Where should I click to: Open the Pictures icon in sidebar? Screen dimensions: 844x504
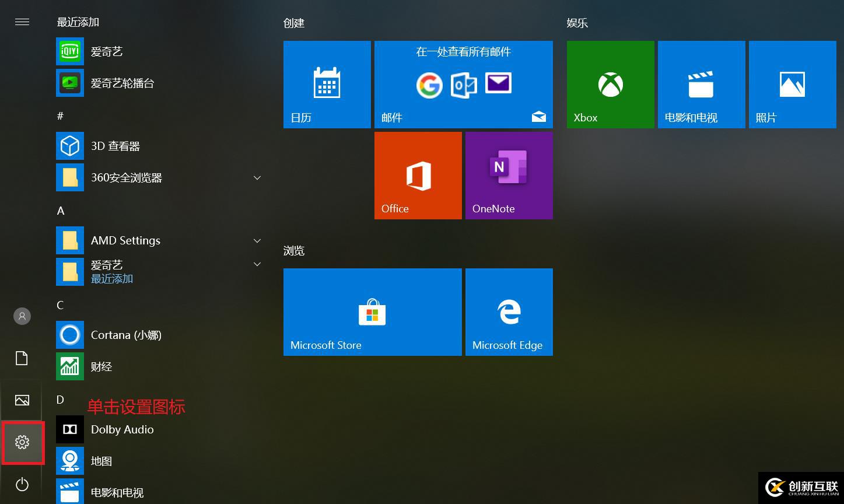22,400
